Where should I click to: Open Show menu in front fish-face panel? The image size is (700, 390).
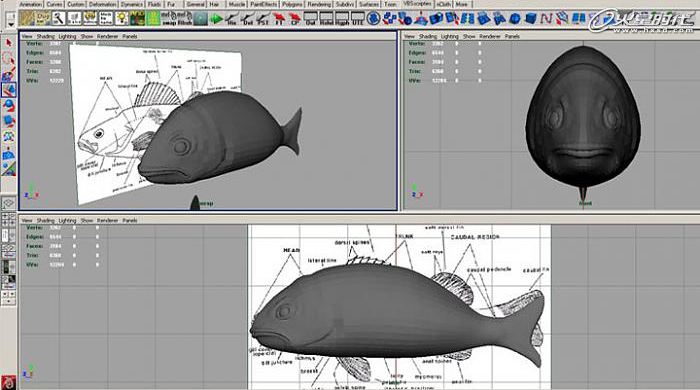(469, 36)
